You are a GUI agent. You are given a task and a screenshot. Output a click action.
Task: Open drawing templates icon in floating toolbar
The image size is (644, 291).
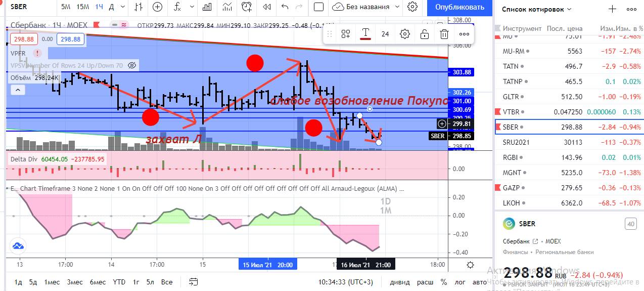tap(346, 34)
